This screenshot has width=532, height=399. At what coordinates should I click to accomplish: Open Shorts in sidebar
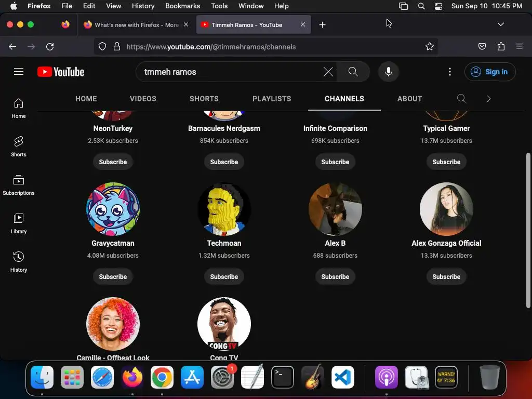pyautogui.click(x=19, y=147)
